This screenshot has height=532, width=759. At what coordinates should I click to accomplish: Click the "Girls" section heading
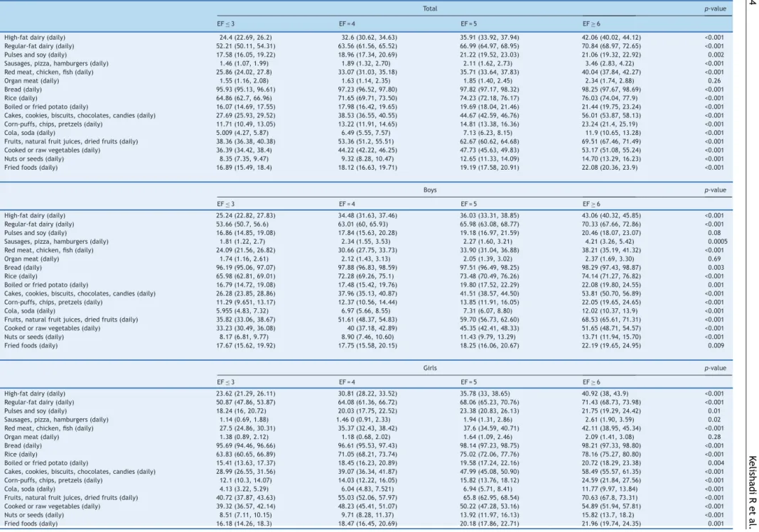click(x=430, y=368)
